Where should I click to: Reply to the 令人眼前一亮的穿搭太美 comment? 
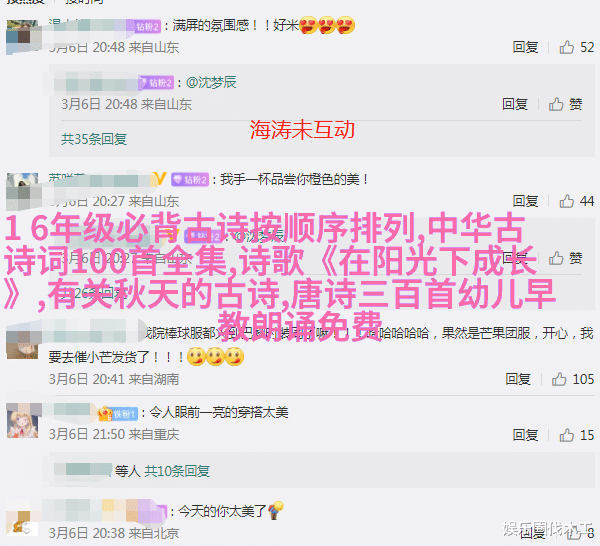coord(525,435)
